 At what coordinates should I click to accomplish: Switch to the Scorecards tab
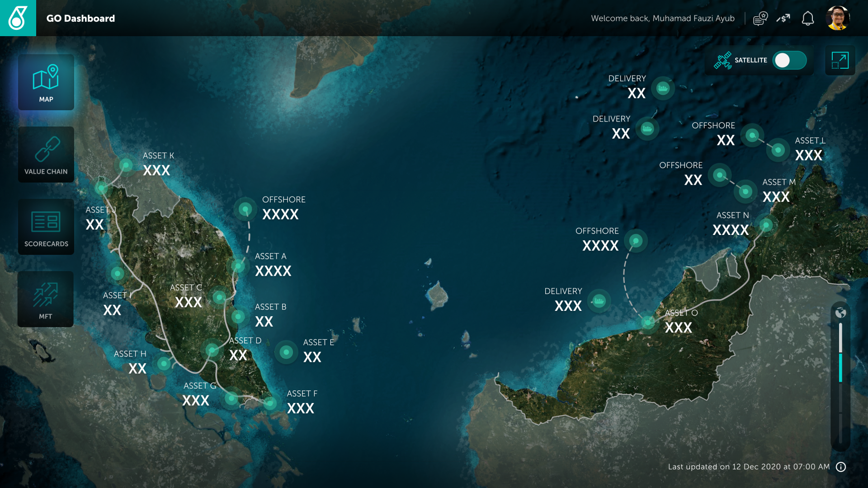point(46,227)
